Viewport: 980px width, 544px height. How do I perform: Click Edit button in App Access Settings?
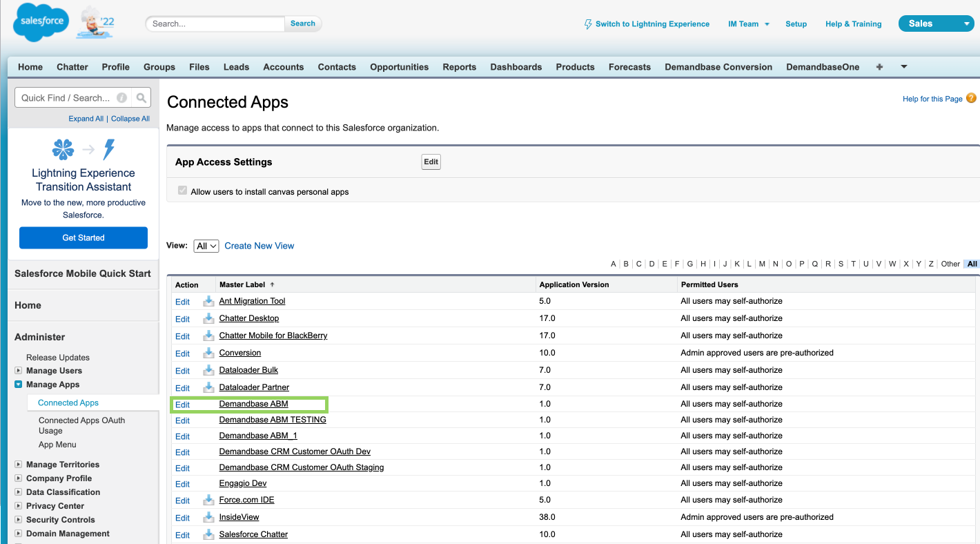(431, 162)
